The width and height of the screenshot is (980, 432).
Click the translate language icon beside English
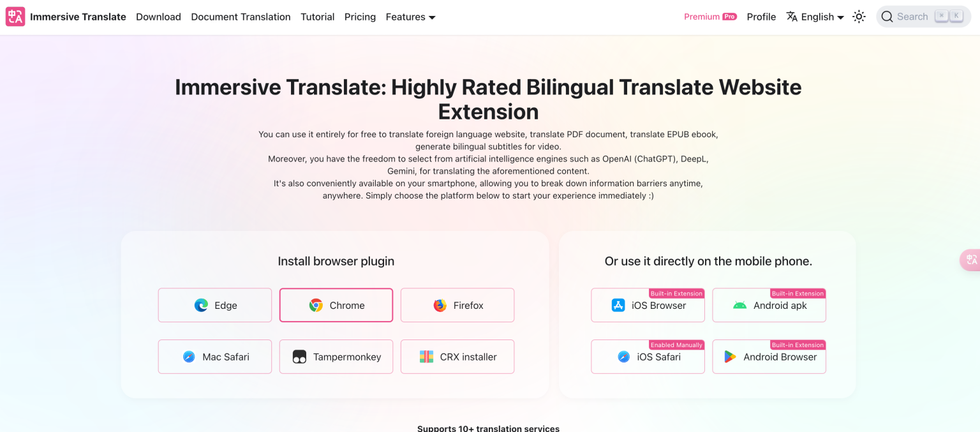click(x=792, y=17)
